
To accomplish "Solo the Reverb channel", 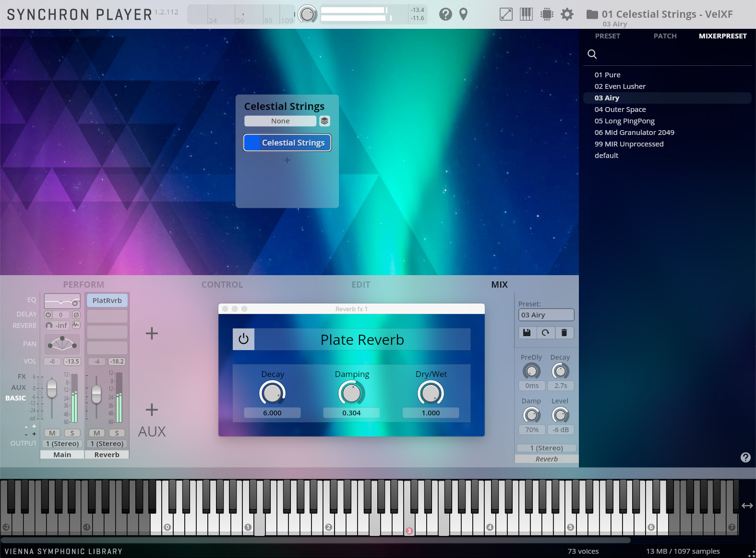I will tap(117, 433).
